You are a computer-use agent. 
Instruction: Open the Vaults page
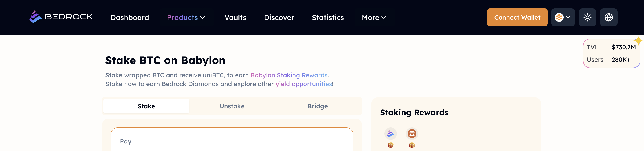pyautogui.click(x=235, y=18)
